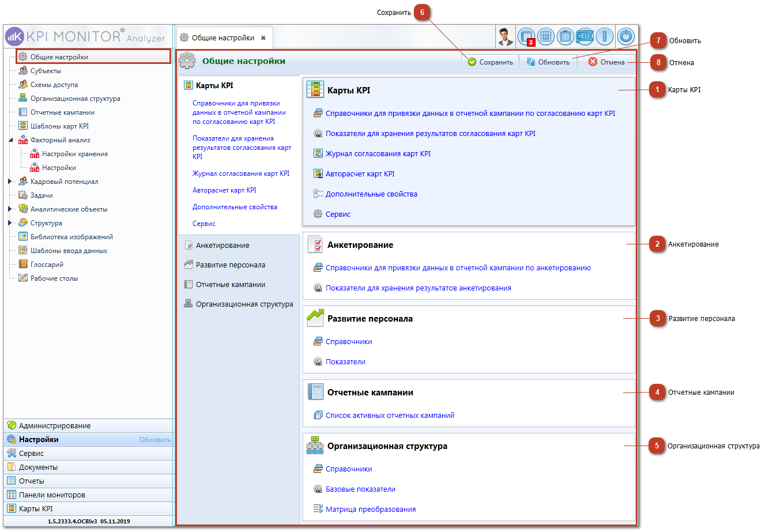This screenshot has height=532, width=769.
Task: Click the Схемы доступа icon in tree
Action: [x=23, y=85]
